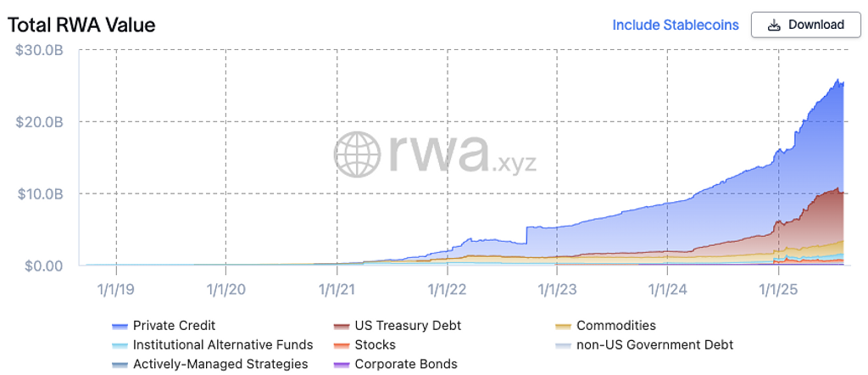Click the Actively-Managed Strategies legend swatch
Image resolution: width=868 pixels, height=375 pixels.
(x=120, y=365)
